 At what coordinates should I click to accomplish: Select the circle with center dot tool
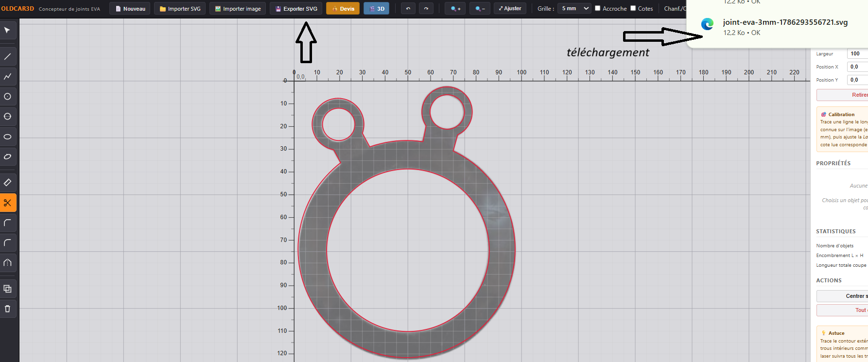(8, 97)
